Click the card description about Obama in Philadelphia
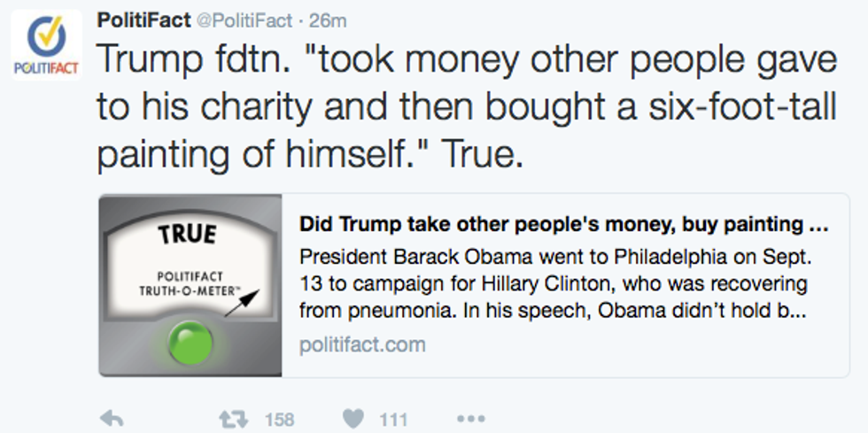 click(x=554, y=285)
